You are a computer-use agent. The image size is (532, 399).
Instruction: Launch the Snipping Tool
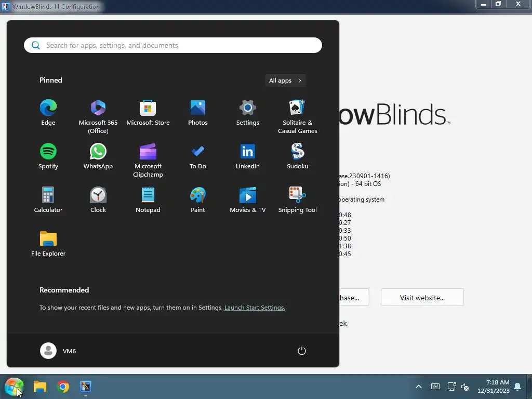[298, 200]
